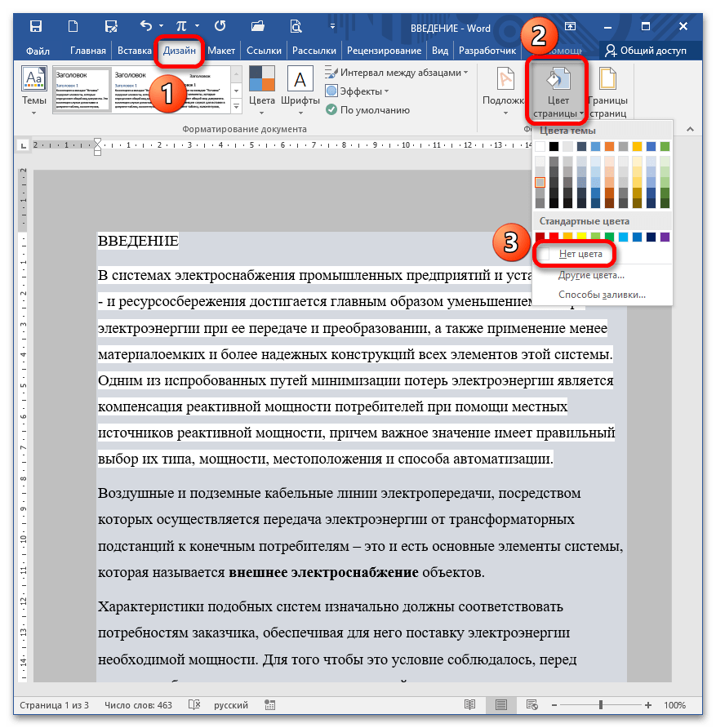This screenshot has width=716, height=728.
Task: Pick the purple standard color swatch
Action: click(665, 237)
